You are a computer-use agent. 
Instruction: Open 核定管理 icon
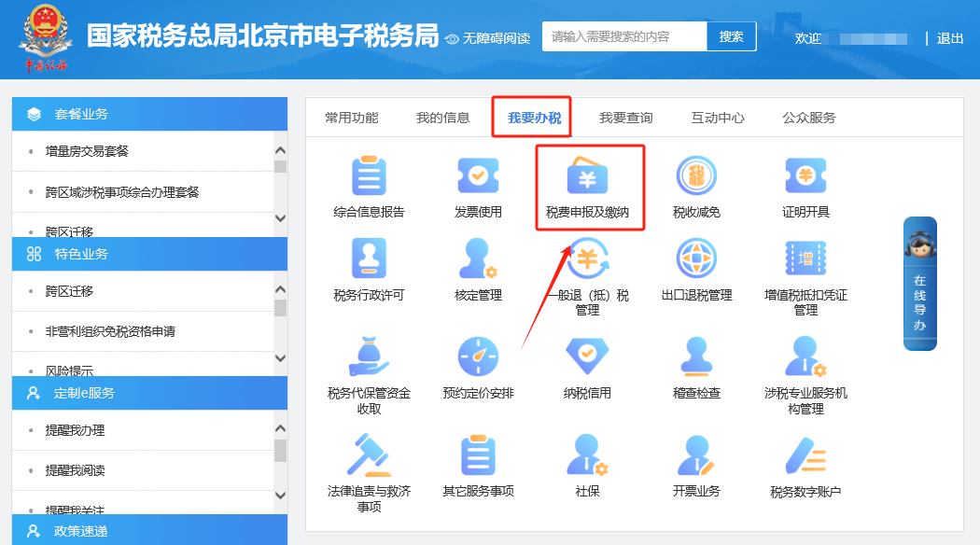tap(478, 258)
